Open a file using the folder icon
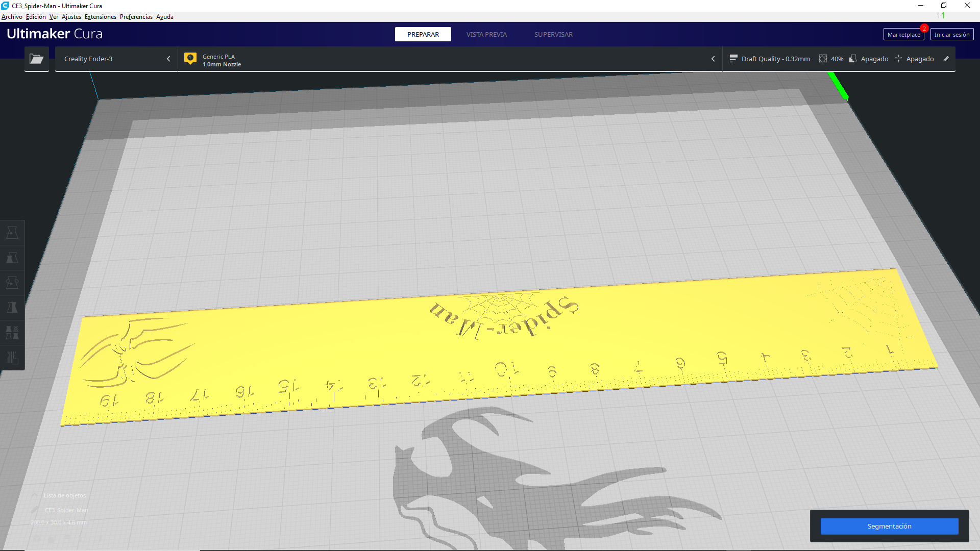Image resolution: width=980 pixels, height=551 pixels. (36, 59)
